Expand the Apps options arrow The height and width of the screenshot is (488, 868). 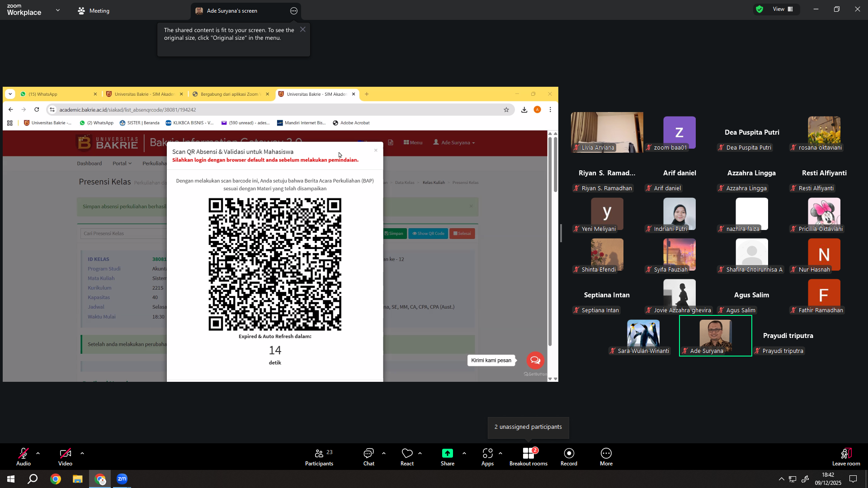500,453
